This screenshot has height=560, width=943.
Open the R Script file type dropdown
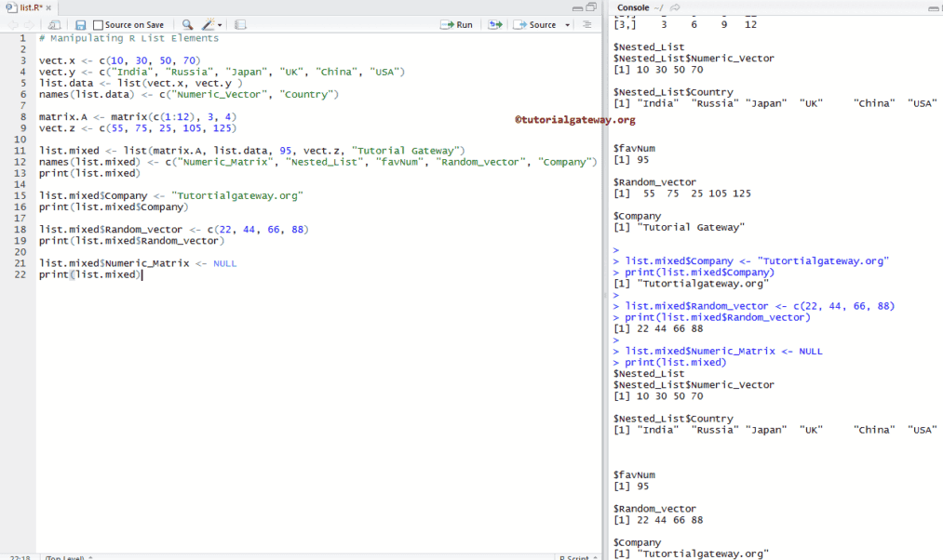click(x=575, y=556)
